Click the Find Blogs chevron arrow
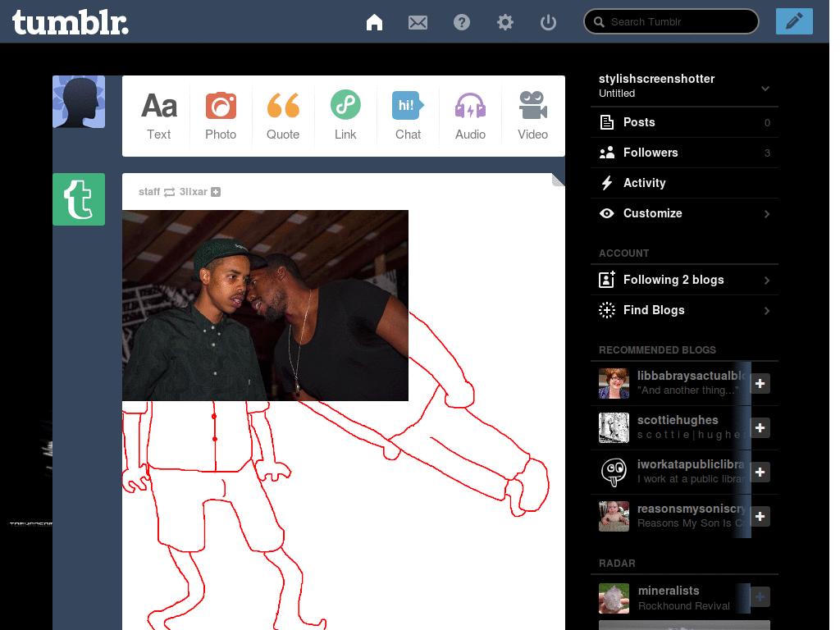The height and width of the screenshot is (630, 840). point(767,311)
